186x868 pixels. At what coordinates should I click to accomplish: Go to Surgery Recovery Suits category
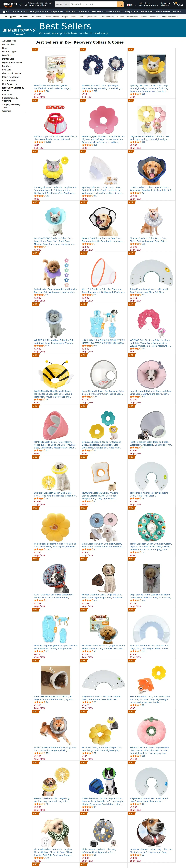pos(11,106)
